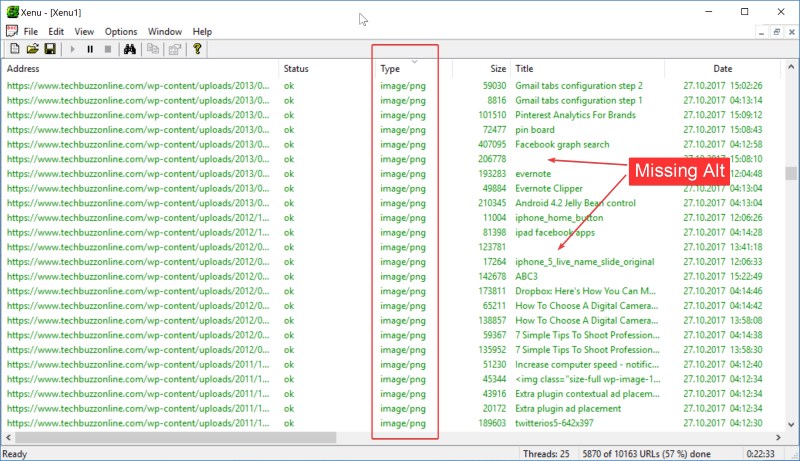Open the File menu
The width and height of the screenshot is (800, 461).
(31, 31)
